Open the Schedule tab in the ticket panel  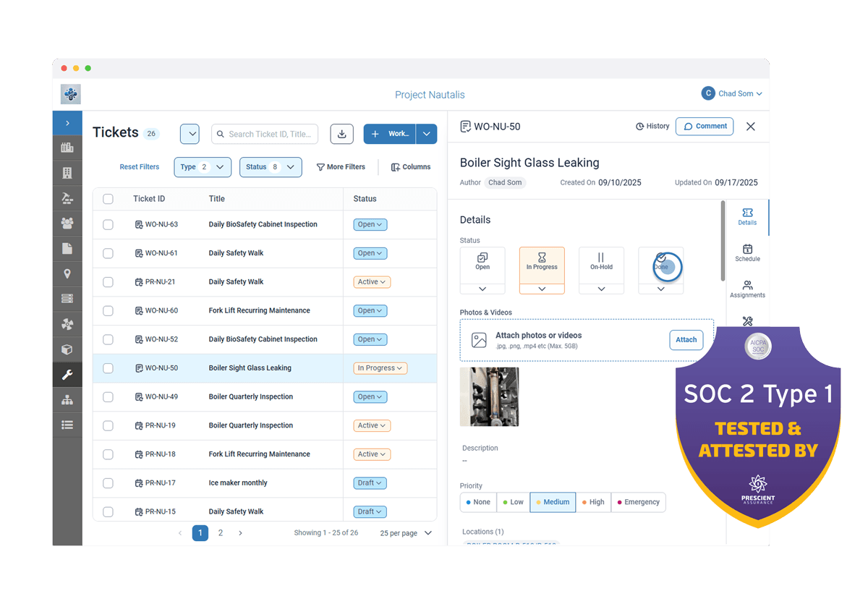747,252
